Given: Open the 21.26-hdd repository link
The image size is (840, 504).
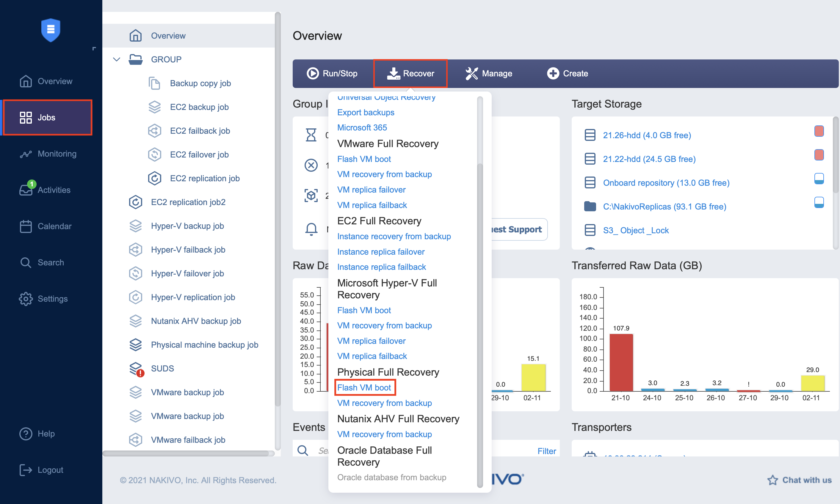Looking at the screenshot, I should pos(647,135).
